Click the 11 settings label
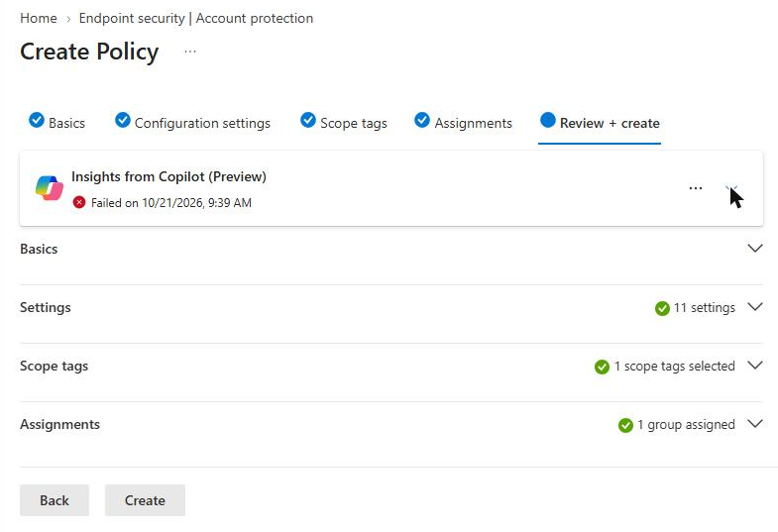Viewport: 778px width, 532px height. click(x=704, y=308)
